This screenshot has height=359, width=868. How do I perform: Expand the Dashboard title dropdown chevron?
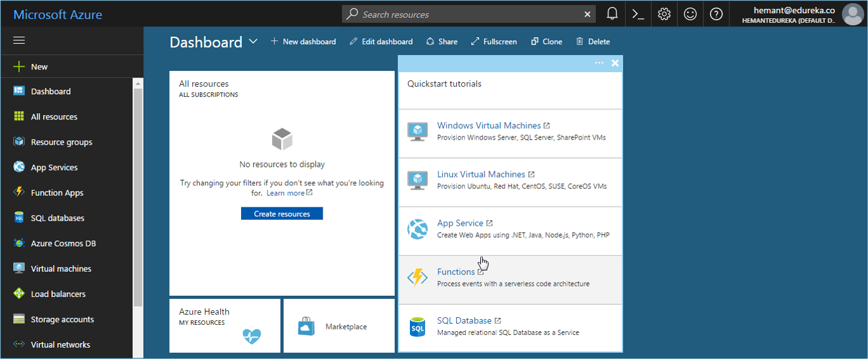(253, 42)
